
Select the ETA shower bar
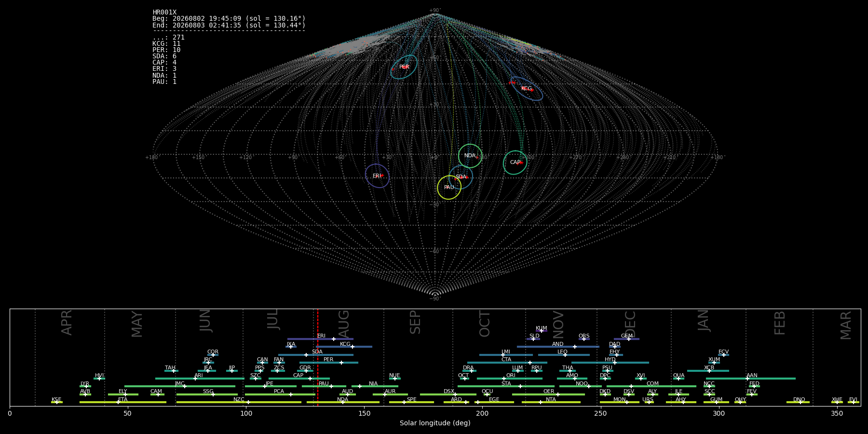[123, 402]
